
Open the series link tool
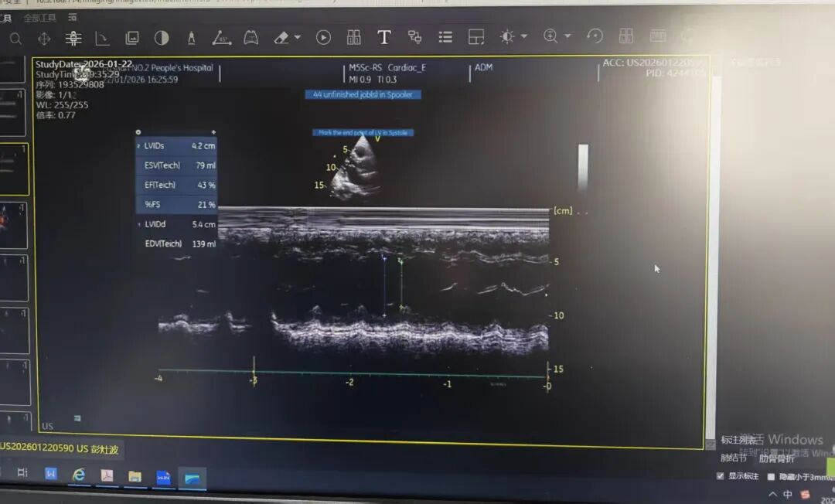[414, 37]
